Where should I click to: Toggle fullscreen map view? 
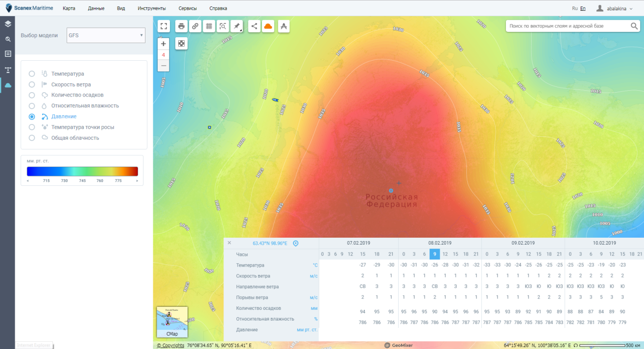click(164, 26)
